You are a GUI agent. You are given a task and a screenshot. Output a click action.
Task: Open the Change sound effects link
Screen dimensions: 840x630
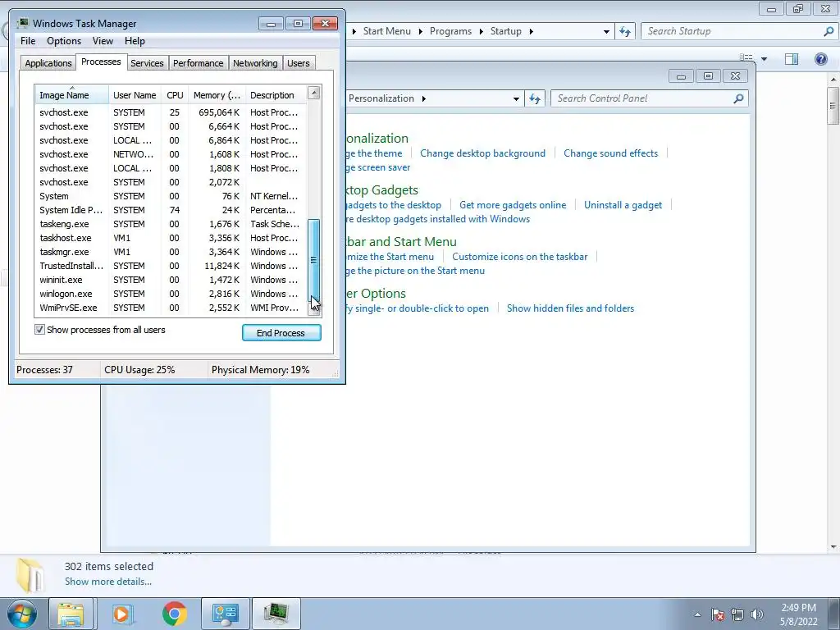point(610,153)
